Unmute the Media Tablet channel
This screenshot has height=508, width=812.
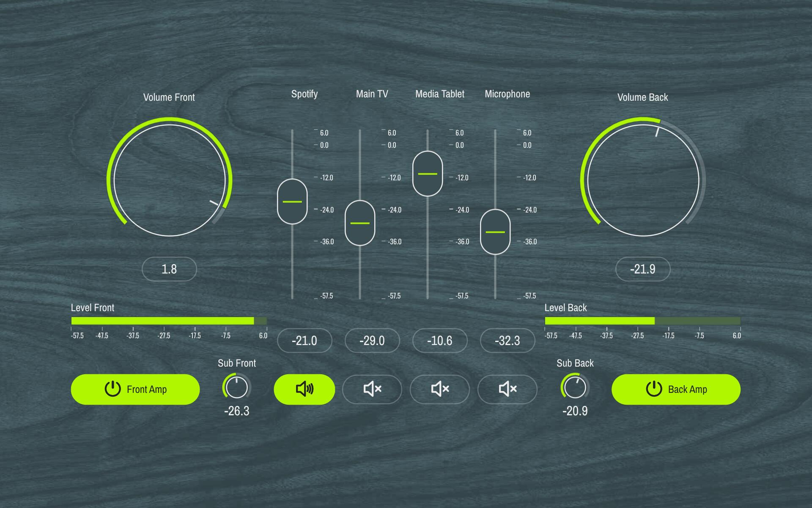click(439, 389)
